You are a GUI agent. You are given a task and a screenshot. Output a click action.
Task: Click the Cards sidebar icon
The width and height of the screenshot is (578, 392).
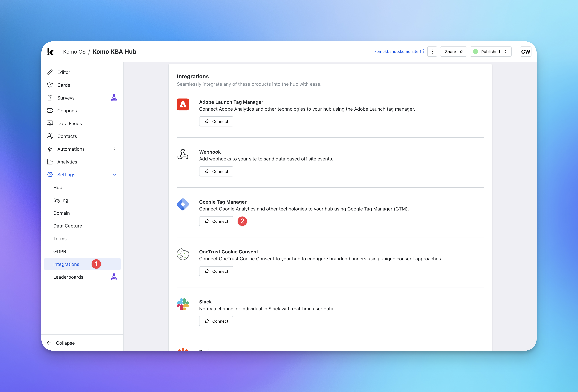(50, 85)
